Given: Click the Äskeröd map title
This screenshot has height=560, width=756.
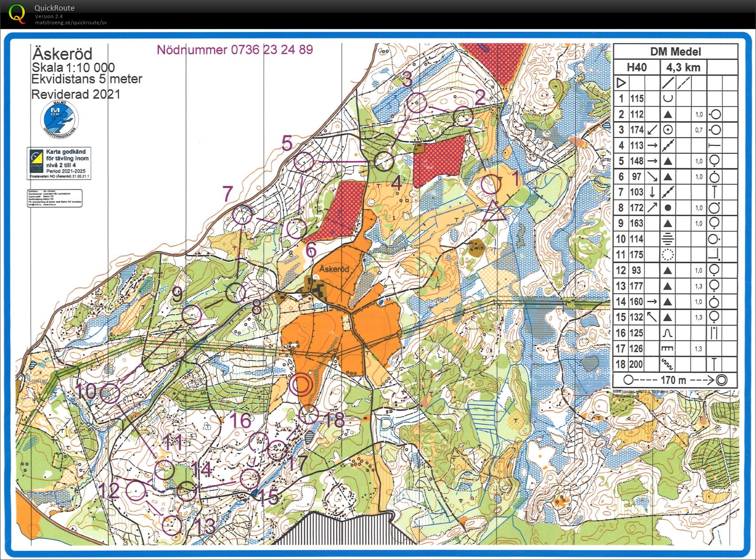Looking at the screenshot, I should click(x=62, y=54).
